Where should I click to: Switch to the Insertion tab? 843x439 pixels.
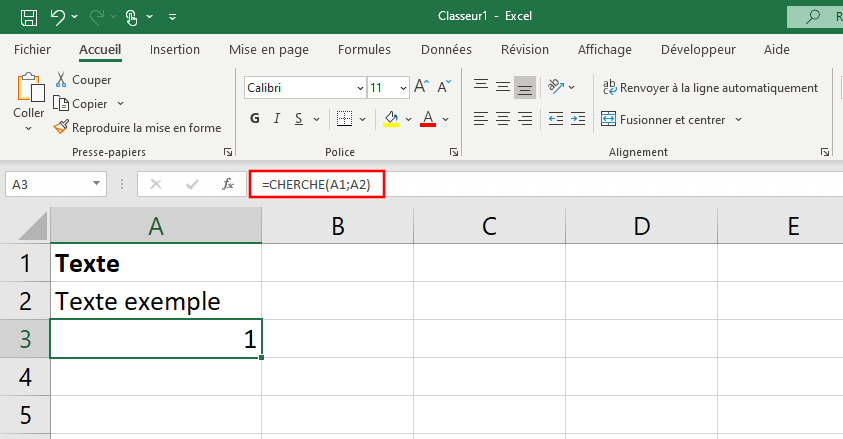click(174, 50)
